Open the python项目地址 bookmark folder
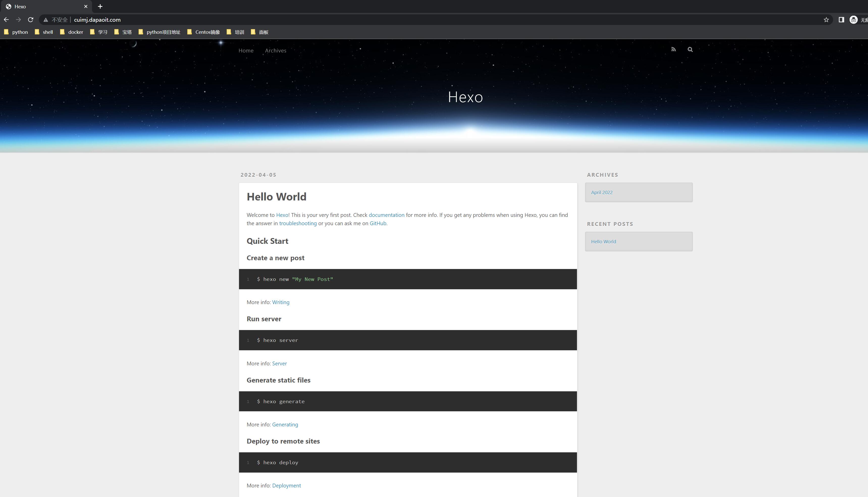868x497 pixels. coord(160,32)
